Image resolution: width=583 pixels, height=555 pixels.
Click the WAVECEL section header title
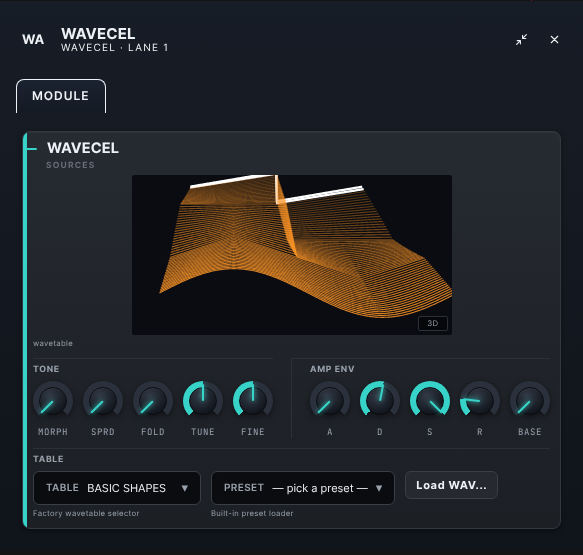[83, 148]
